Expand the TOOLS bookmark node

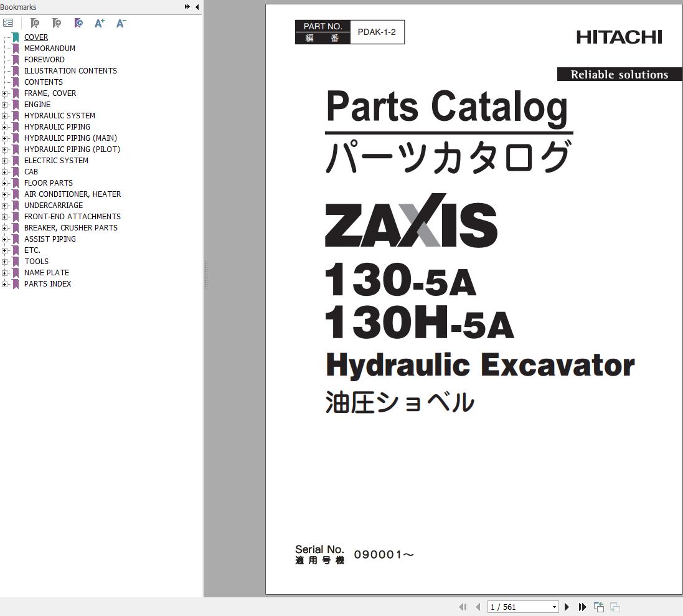point(4,262)
